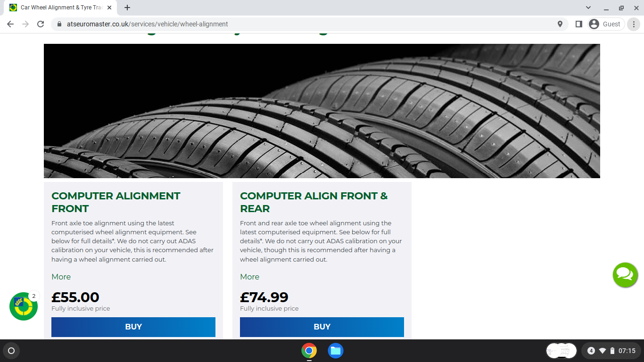This screenshot has height=362, width=644.
Task: Expand More under Computer Align Front & Rear
Action: tap(250, 277)
